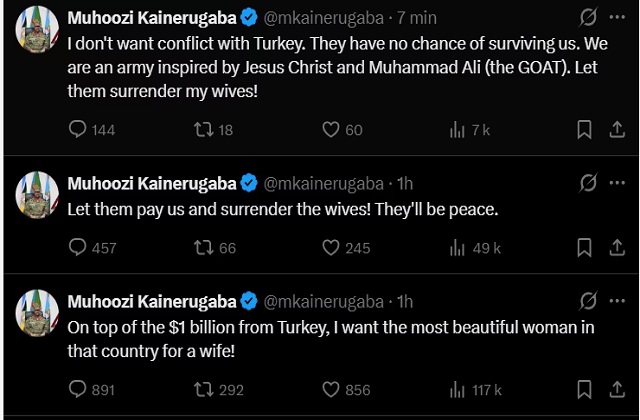This screenshot has width=640, height=420.
Task: Like the tweet with 60 likes
Action: coord(331,130)
